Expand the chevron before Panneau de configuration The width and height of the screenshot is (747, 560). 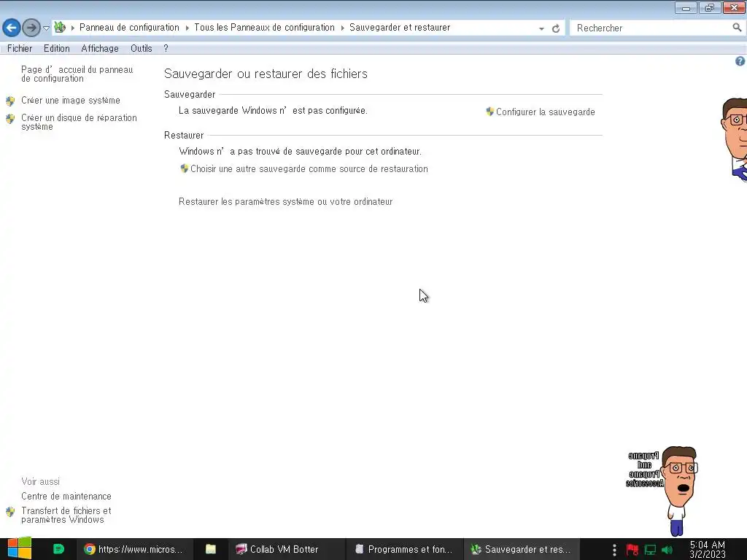[73, 28]
